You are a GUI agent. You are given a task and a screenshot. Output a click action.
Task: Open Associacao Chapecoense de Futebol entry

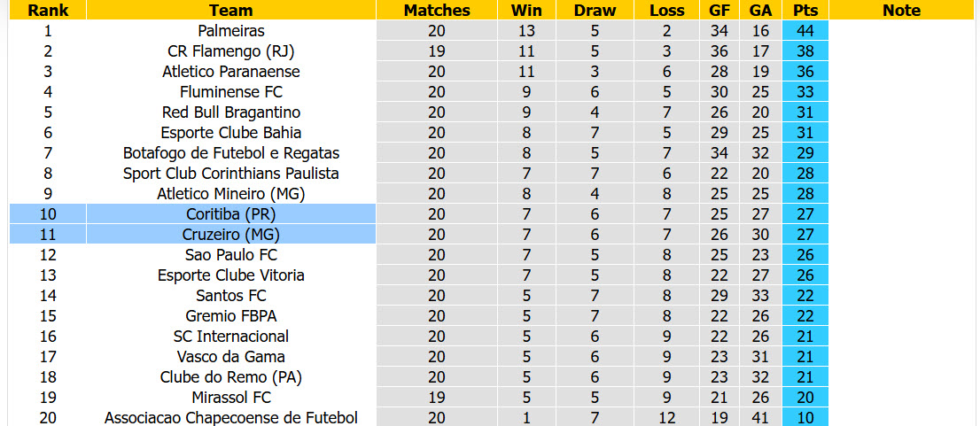(x=231, y=418)
